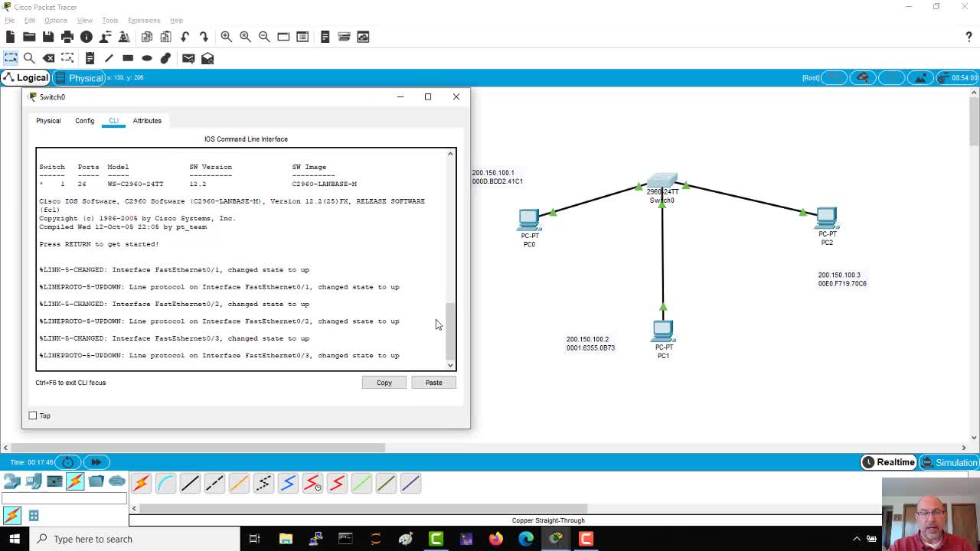Screen dimensions: 980x551
Task: Open the Options menu
Action: coord(55,21)
